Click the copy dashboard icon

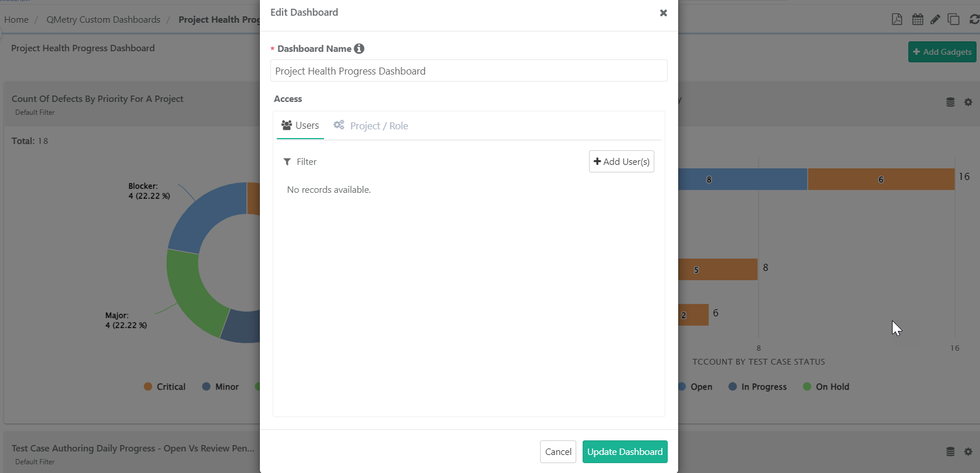tap(954, 19)
